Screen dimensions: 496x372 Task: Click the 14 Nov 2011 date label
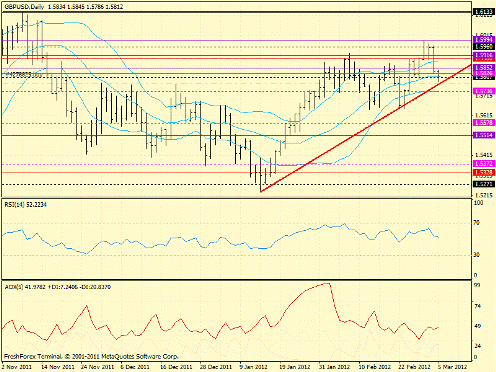58,367
